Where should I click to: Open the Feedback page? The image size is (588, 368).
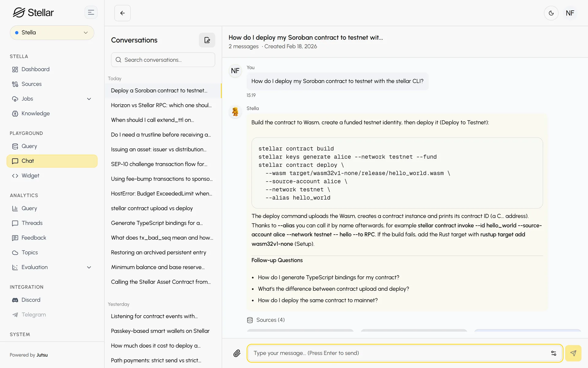click(52, 238)
